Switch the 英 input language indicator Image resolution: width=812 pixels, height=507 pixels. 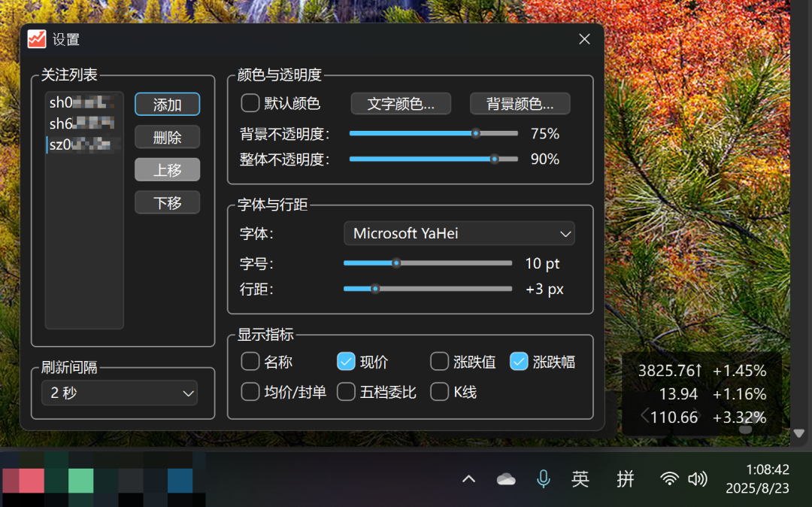pos(580,479)
